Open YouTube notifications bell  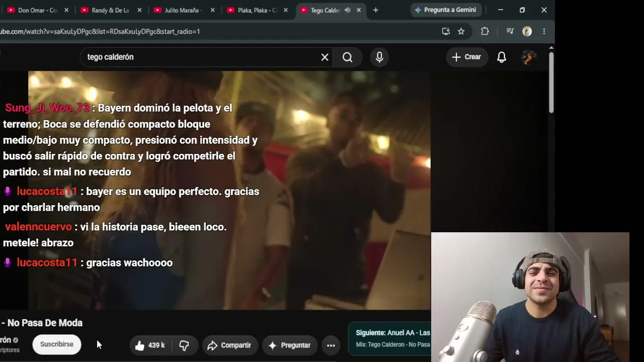(502, 57)
